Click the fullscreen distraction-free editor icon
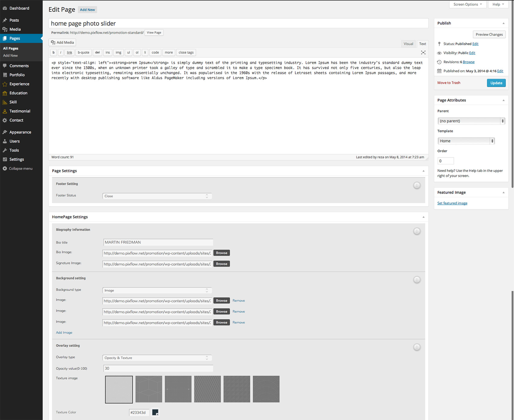The height and width of the screenshot is (420, 514). coord(423,53)
